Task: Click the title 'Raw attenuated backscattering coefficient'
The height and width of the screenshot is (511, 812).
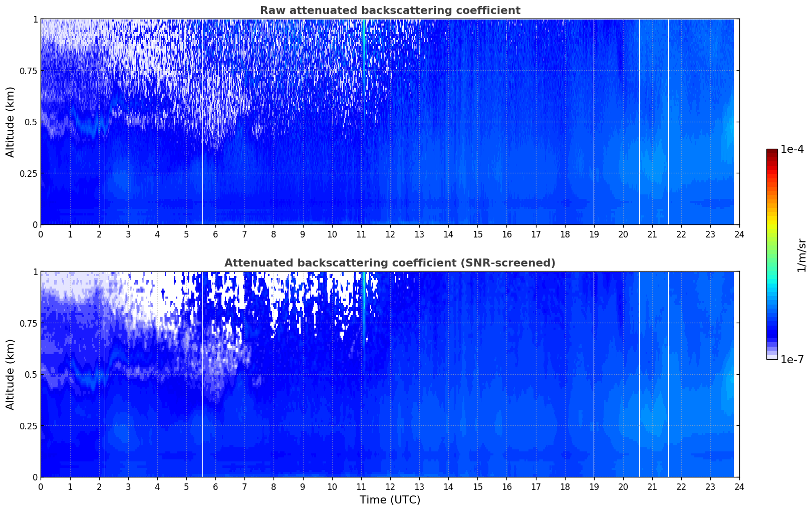Action: coord(390,11)
